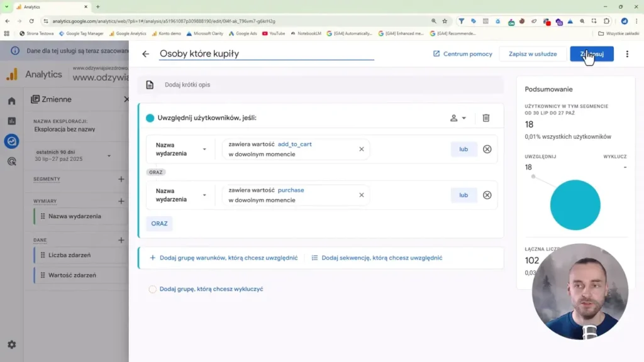Select Wartość zdarzeń metric
Viewport: 644px width, 362px height.
[82, 275]
